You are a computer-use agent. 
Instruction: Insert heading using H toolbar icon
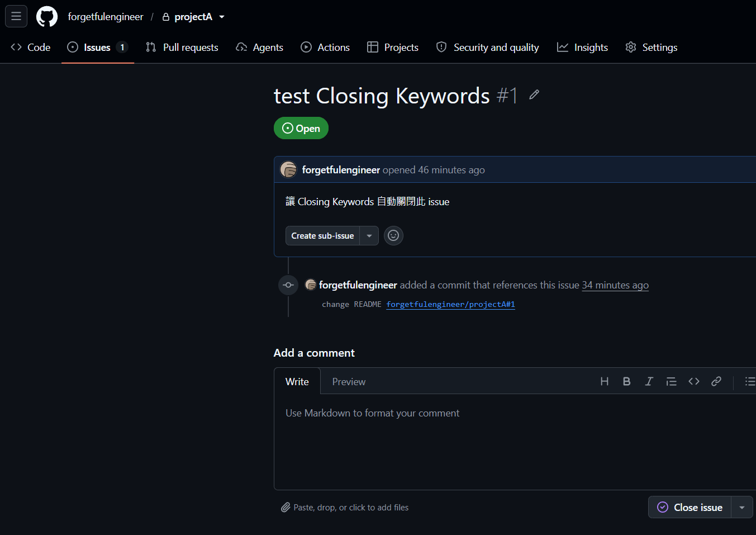coord(605,381)
